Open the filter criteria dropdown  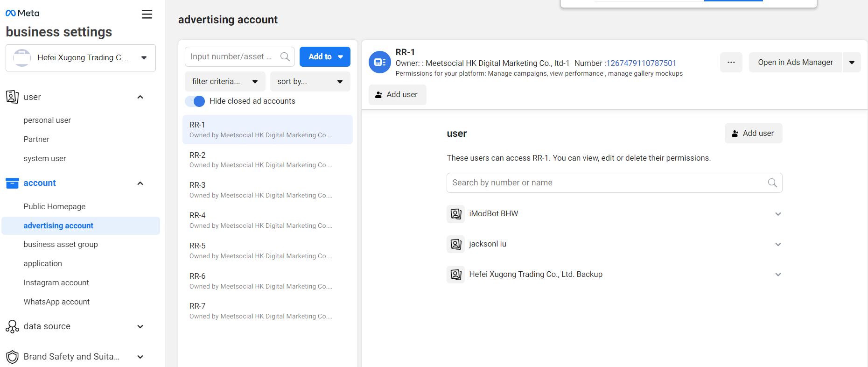pyautogui.click(x=225, y=81)
